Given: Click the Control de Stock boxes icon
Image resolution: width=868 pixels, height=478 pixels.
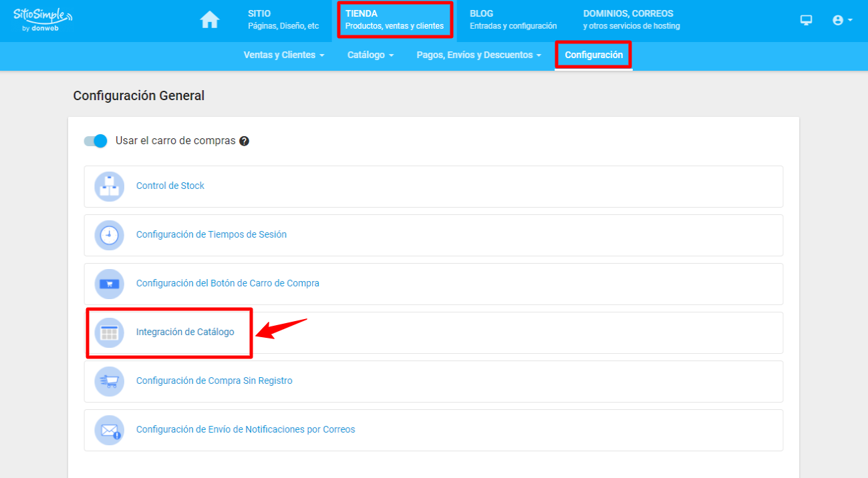Looking at the screenshot, I should coord(110,186).
